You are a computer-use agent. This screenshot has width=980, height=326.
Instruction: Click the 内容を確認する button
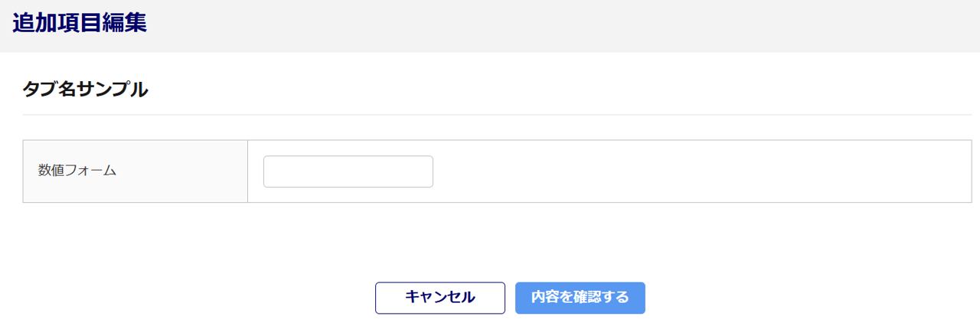pyautogui.click(x=580, y=298)
